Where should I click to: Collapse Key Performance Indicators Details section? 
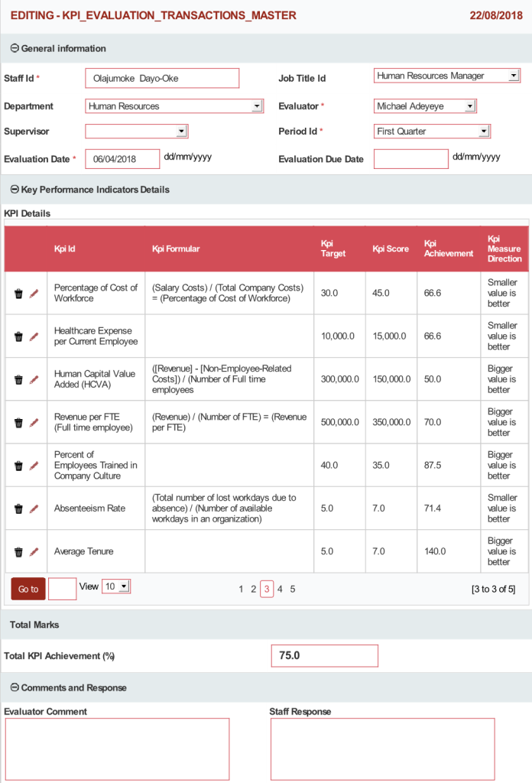[x=15, y=190]
